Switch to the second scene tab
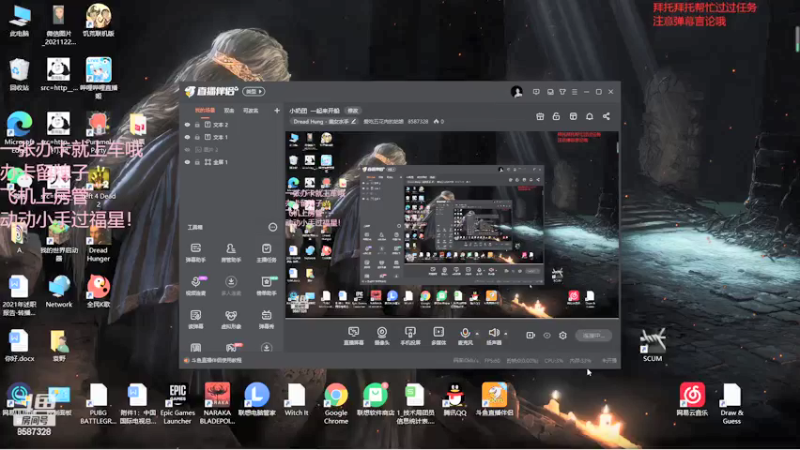Screen dimensions: 800x450 coord(229,110)
